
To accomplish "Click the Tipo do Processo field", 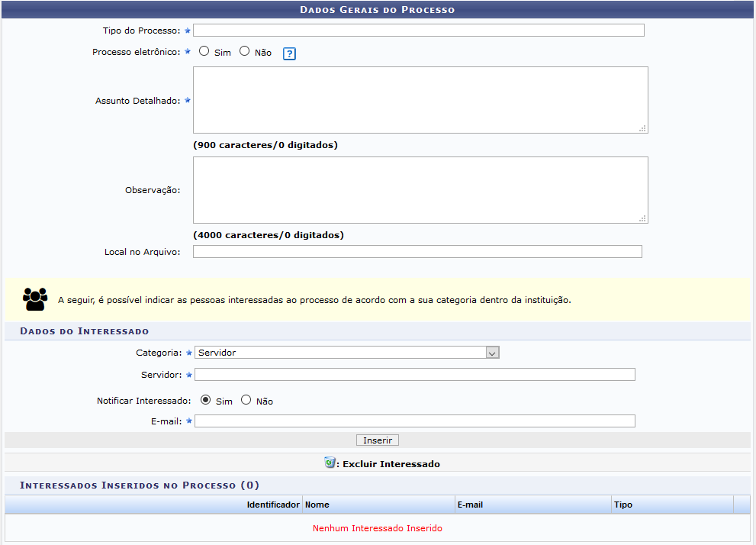I will [x=418, y=31].
